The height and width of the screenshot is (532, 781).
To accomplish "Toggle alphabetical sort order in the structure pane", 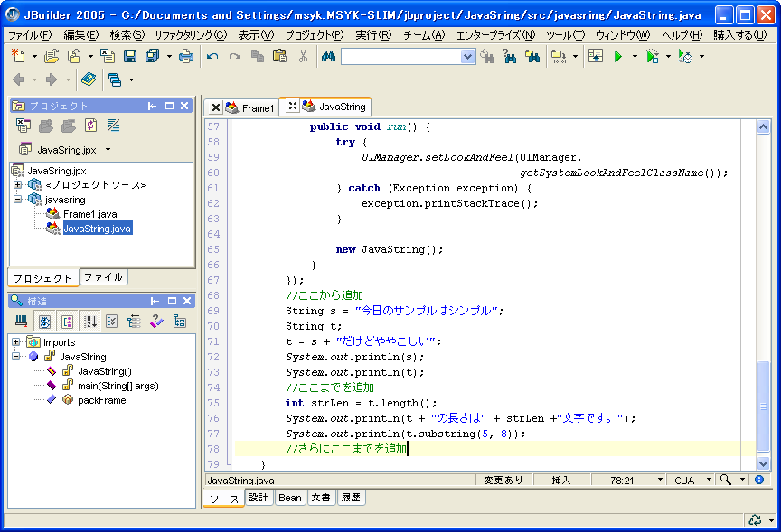I will point(90,321).
